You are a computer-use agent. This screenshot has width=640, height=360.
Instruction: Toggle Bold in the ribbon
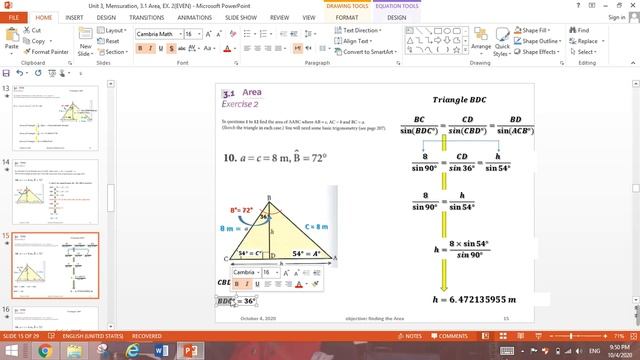(x=140, y=49)
